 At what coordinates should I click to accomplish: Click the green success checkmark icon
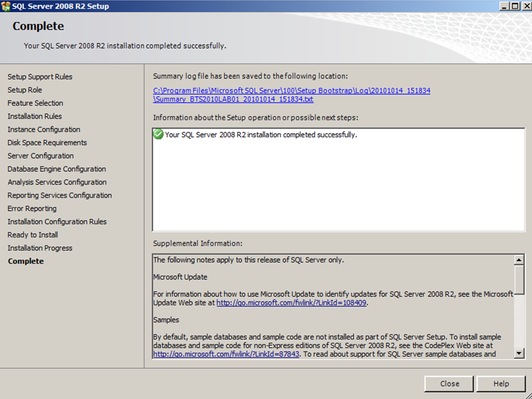[x=158, y=134]
